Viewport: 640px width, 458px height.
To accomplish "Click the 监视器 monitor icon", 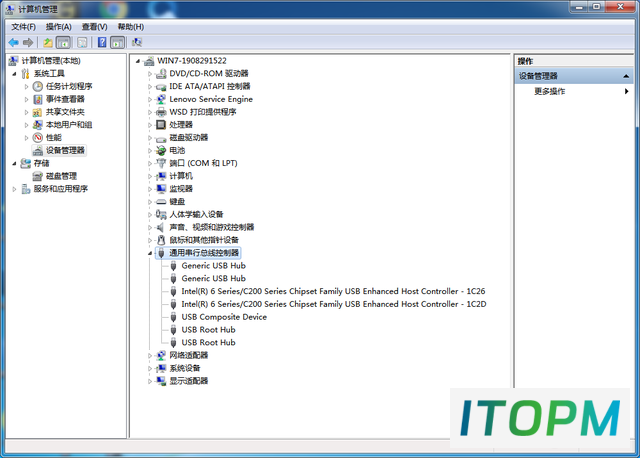I will pos(161,189).
